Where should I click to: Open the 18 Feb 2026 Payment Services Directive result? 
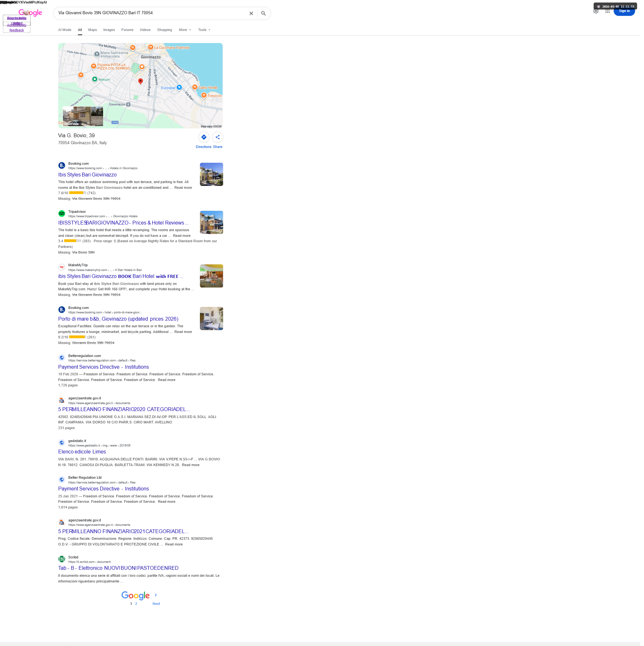(104, 369)
